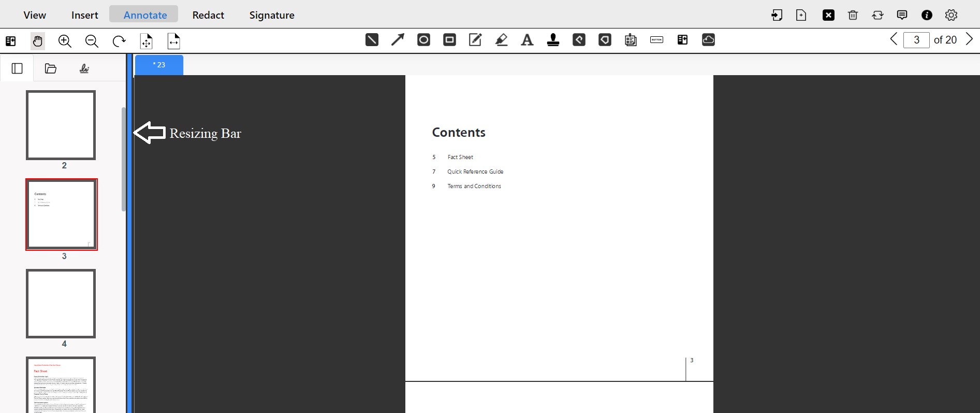
Task: Open the settings gear
Action: click(951, 15)
